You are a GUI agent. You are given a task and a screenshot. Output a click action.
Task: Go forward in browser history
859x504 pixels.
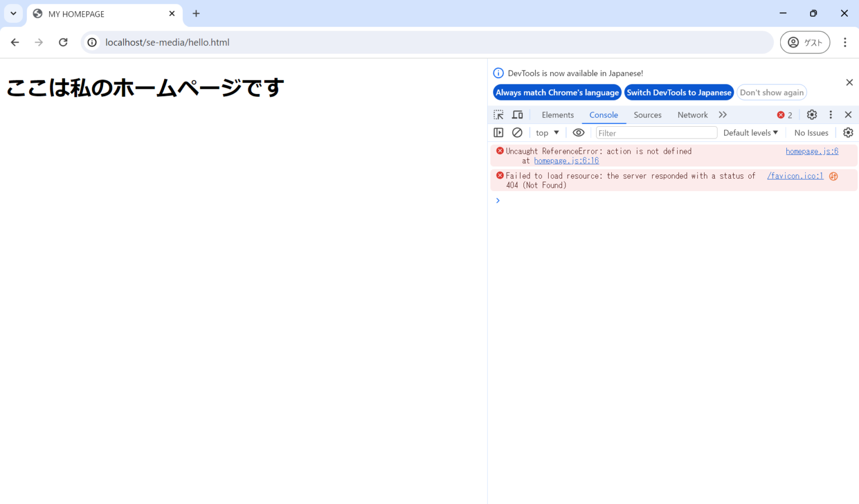pos(39,42)
